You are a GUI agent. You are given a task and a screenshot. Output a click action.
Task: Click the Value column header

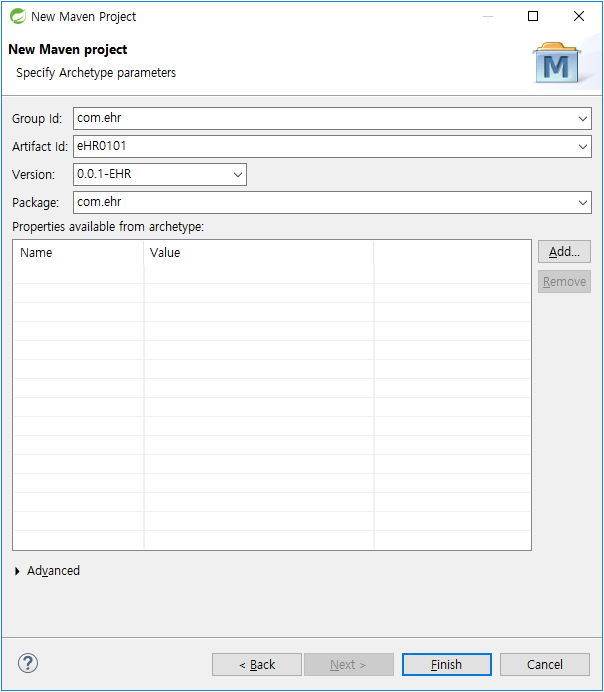[259, 253]
